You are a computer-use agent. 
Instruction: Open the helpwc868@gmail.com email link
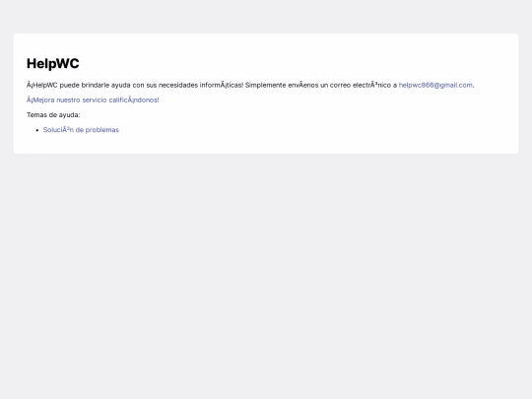[435, 85]
